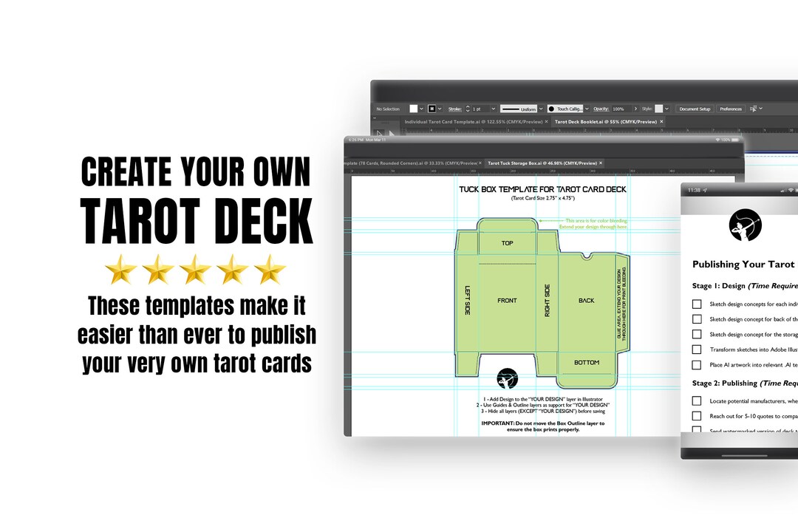Click the 11:38 clock on phone status bar

click(694, 191)
